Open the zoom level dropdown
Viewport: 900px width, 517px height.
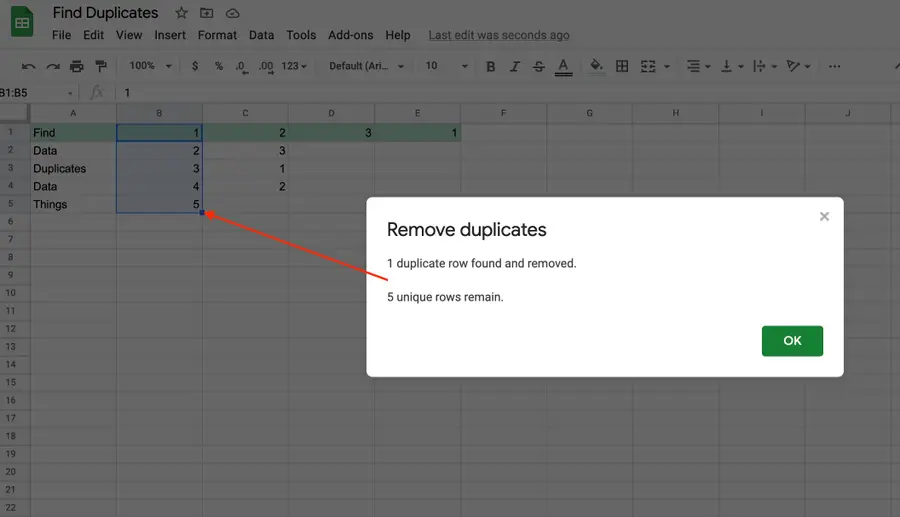click(150, 66)
